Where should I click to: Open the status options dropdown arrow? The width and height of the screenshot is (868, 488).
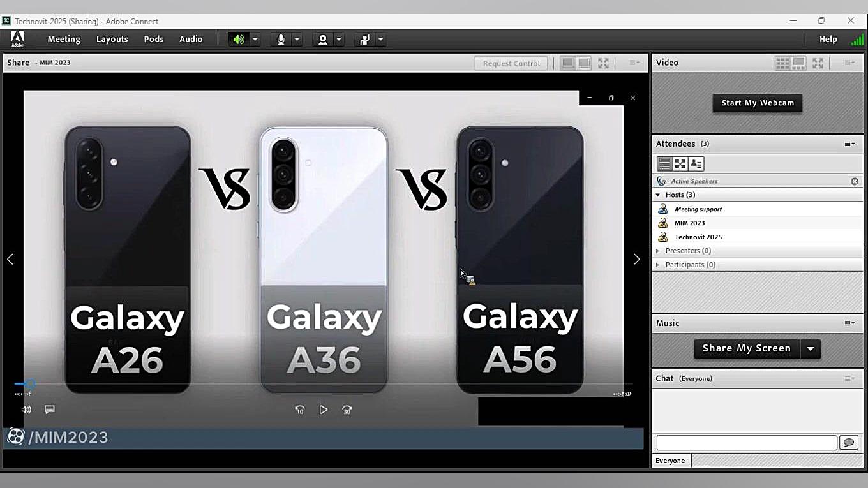(380, 40)
